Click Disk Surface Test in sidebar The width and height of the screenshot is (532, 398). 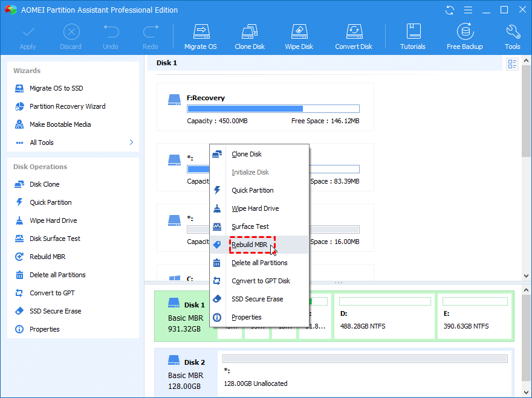55,239
